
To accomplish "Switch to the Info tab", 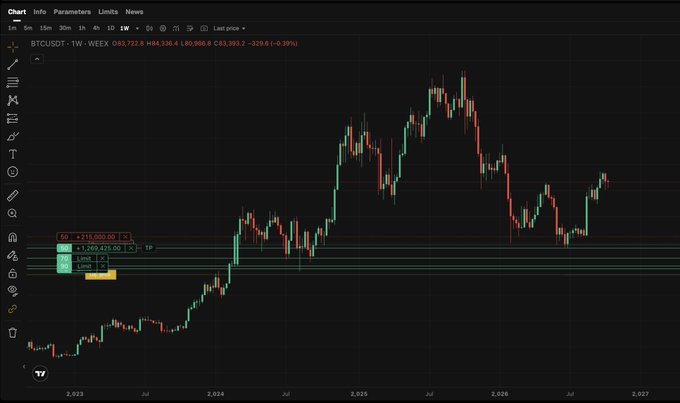I will click(39, 12).
